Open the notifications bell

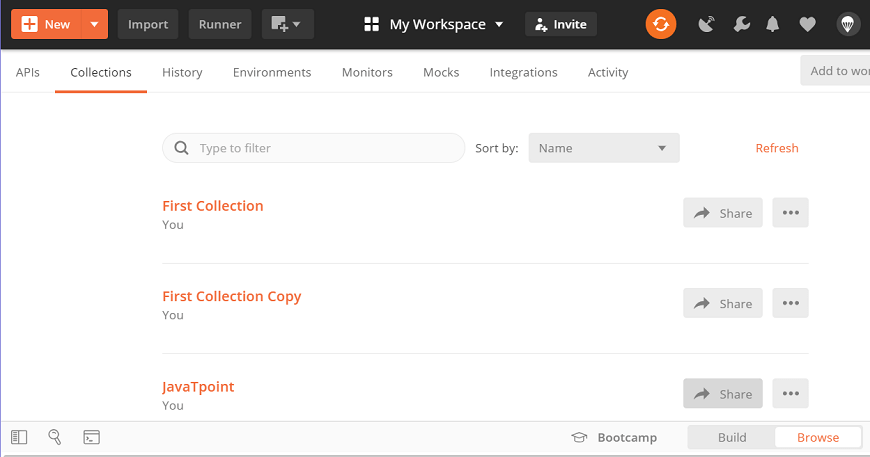pos(772,24)
